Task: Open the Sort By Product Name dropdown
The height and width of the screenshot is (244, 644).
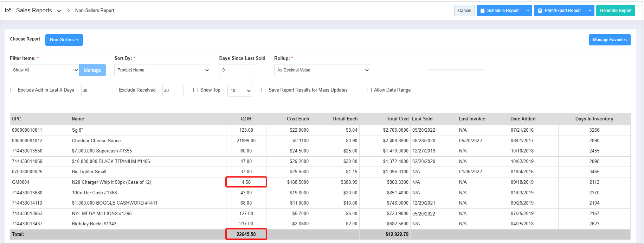Action: (x=162, y=70)
